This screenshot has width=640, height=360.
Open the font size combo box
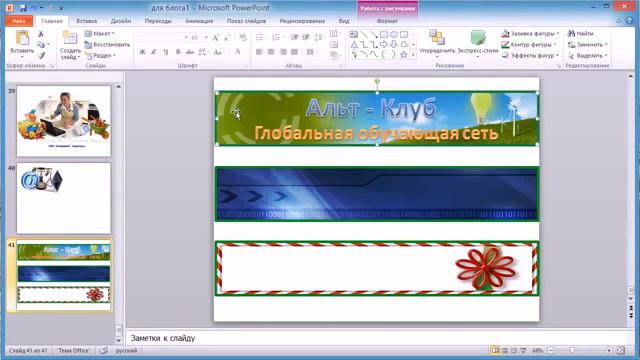[200, 38]
